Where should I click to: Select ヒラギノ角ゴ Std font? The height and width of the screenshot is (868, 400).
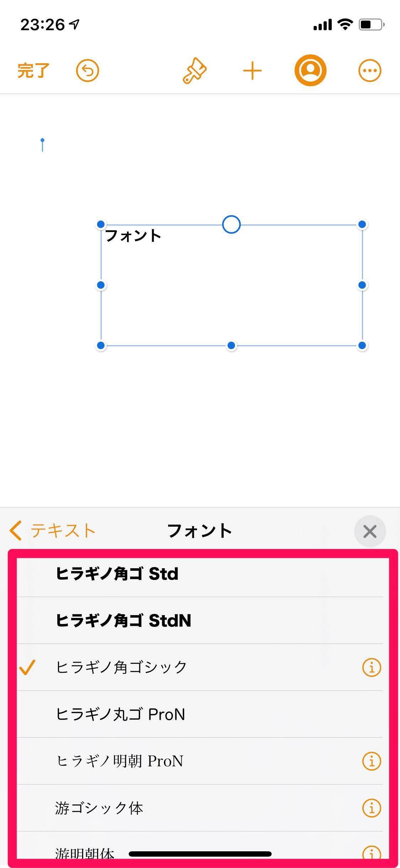pyautogui.click(x=117, y=574)
